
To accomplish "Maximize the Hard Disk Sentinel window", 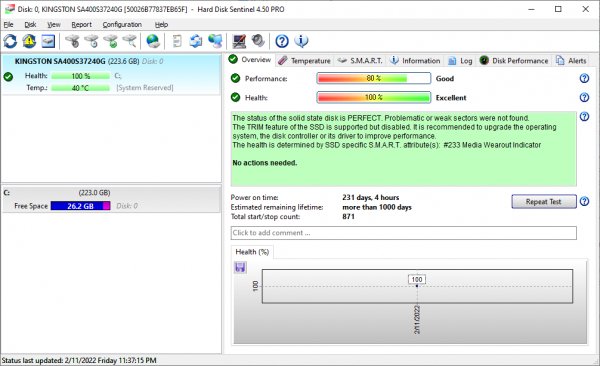I will [558, 9].
